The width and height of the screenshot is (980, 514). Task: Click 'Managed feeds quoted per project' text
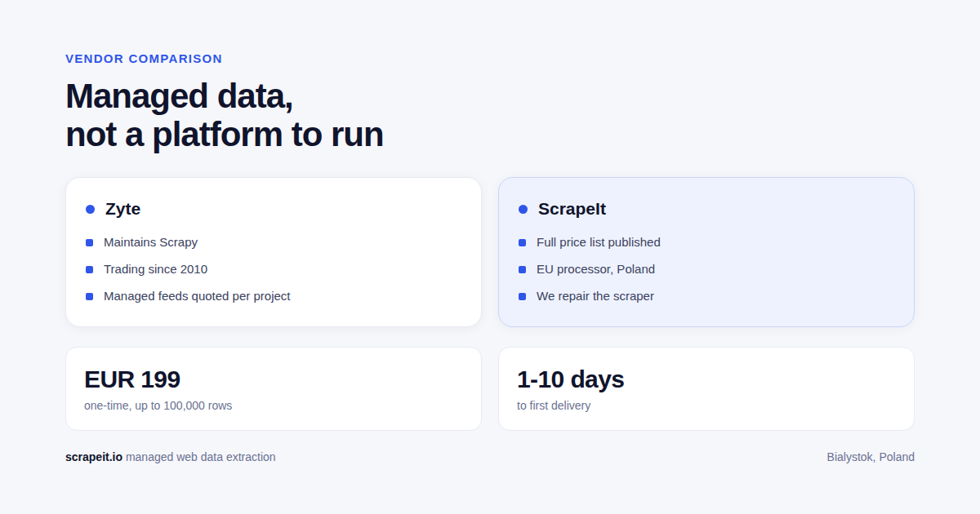[197, 296]
